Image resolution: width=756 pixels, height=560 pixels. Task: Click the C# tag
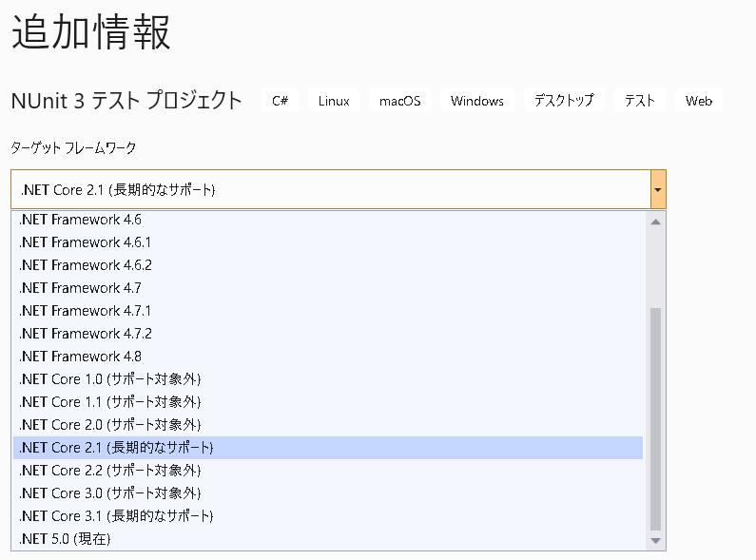coord(281,101)
